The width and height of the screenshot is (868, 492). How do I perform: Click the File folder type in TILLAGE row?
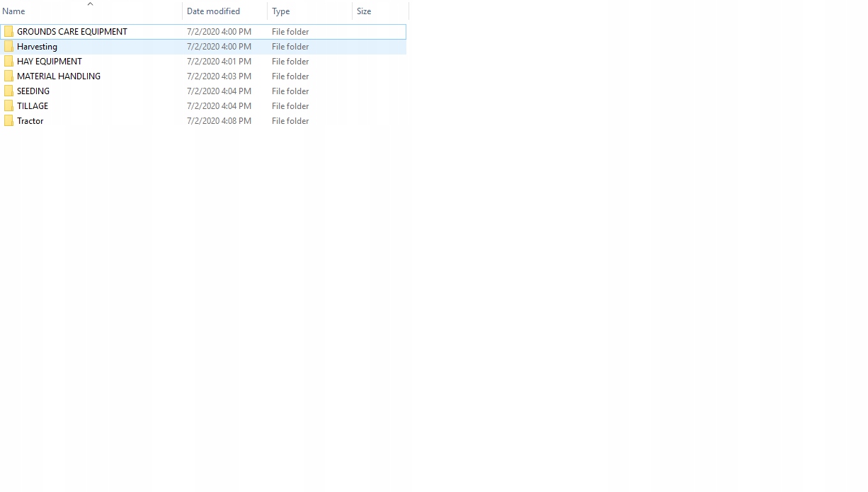(290, 105)
